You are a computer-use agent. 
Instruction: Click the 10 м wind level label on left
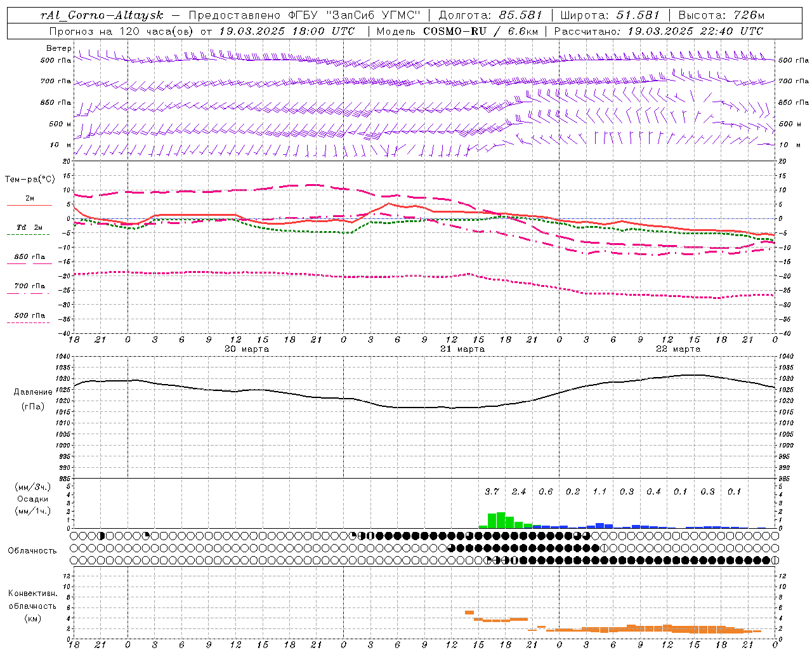[61, 145]
